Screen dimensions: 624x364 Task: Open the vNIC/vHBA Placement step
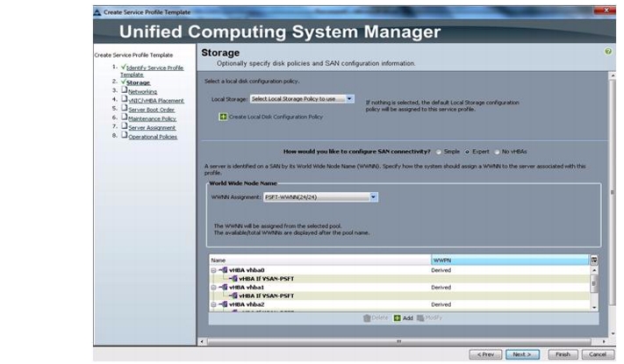click(x=156, y=101)
